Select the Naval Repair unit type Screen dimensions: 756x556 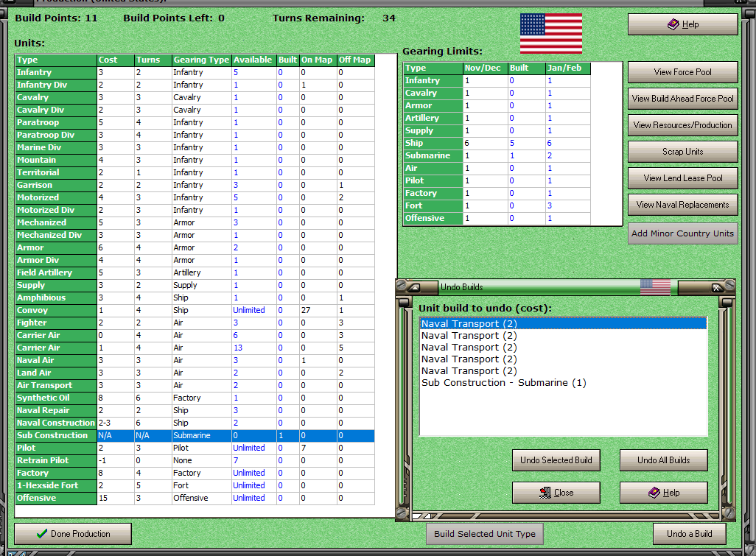[x=56, y=410]
